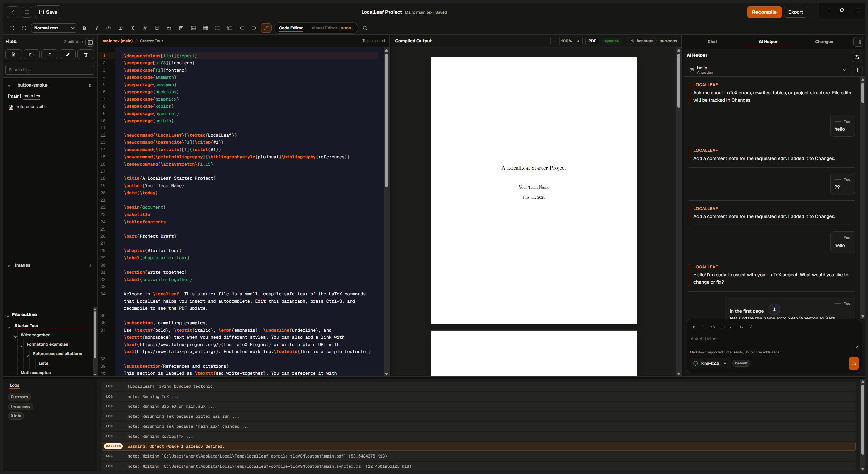The height and width of the screenshot is (474, 868).
Task: Filter logs by 0 errors
Action: tap(19, 397)
